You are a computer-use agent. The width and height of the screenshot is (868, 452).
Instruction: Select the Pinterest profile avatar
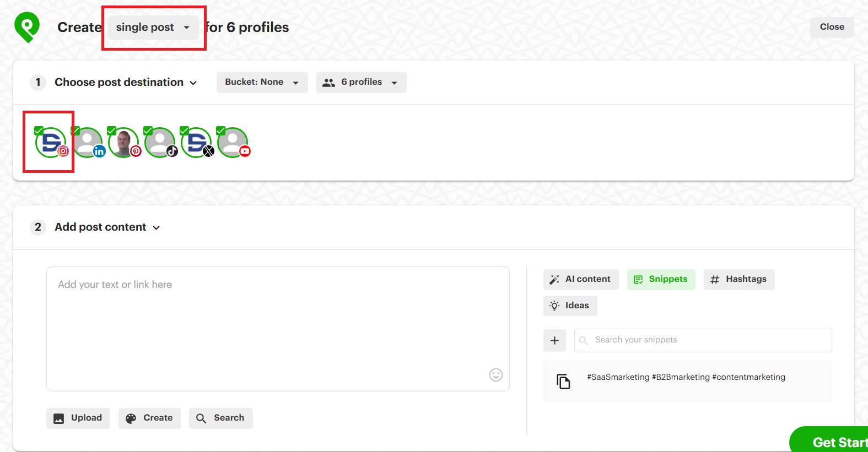(124, 143)
